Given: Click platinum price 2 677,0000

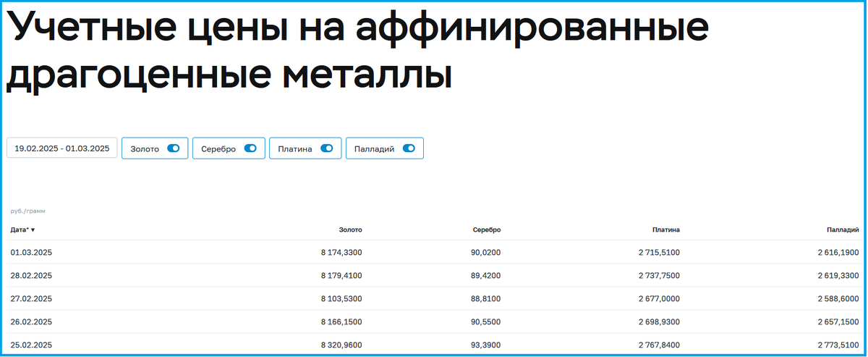Looking at the screenshot, I should pyautogui.click(x=659, y=298).
